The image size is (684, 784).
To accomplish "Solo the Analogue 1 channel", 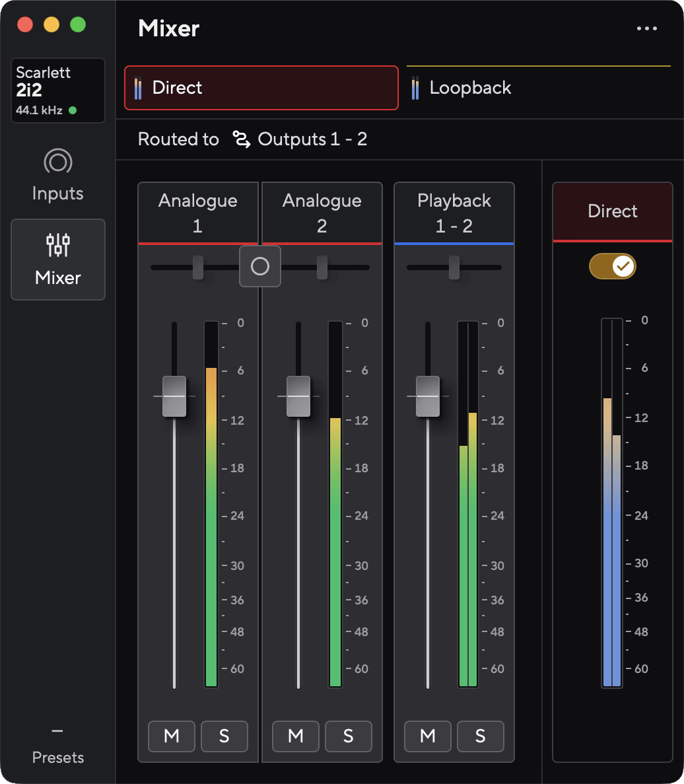I will (224, 736).
